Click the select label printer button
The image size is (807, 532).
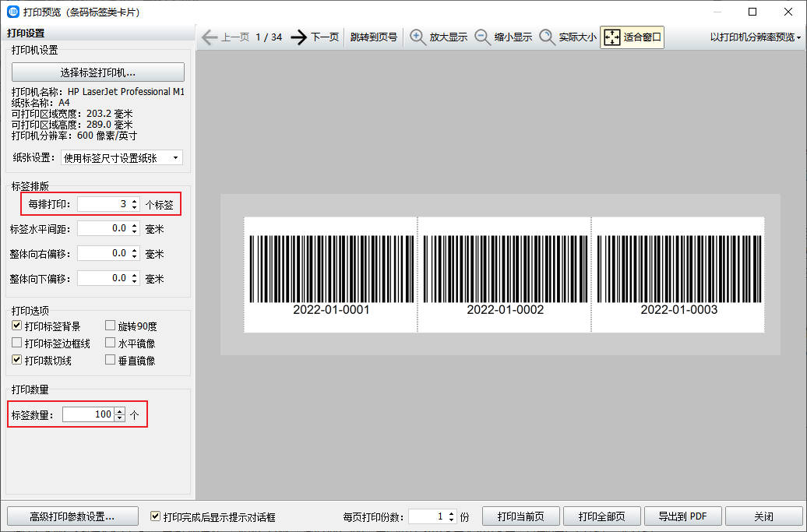coord(98,72)
